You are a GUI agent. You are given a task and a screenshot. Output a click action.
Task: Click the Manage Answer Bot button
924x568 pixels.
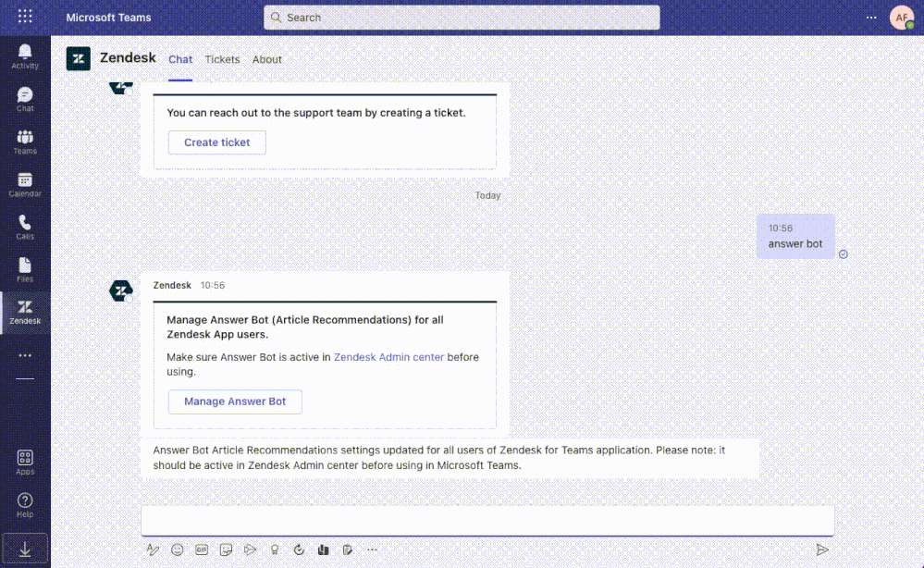(x=235, y=401)
